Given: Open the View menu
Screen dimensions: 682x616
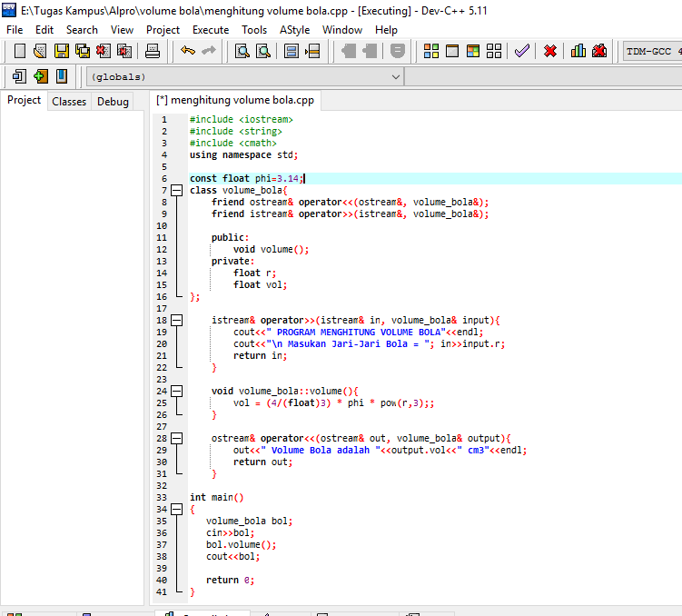Looking at the screenshot, I should pyautogui.click(x=122, y=30).
